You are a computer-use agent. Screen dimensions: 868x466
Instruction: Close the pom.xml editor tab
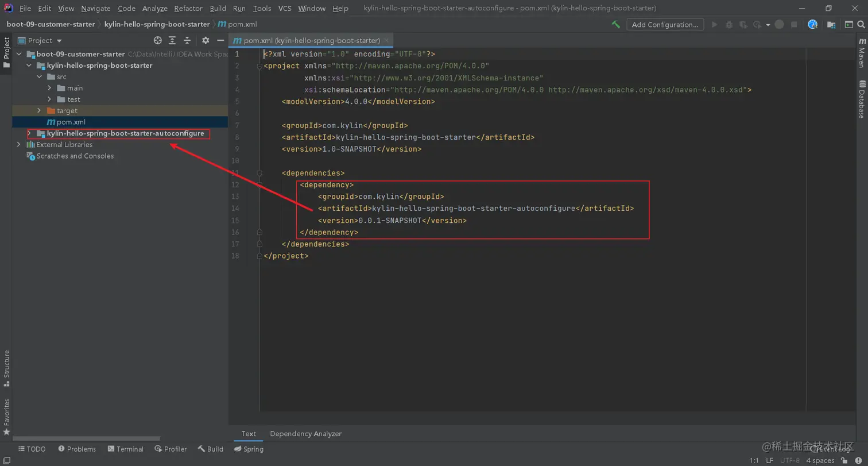387,40
